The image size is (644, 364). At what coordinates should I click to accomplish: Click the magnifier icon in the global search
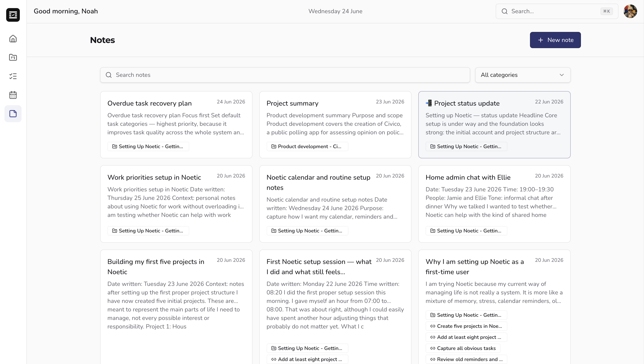tap(505, 11)
